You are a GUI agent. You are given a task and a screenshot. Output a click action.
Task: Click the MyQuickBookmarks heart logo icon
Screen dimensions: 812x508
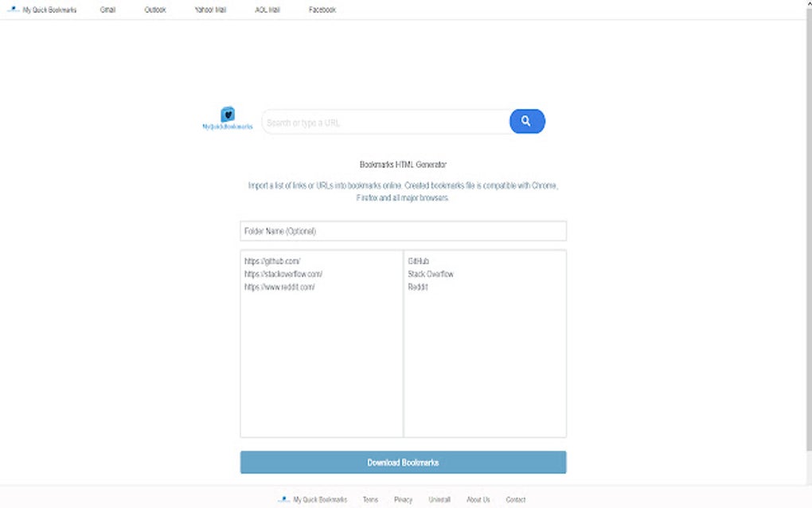(228, 115)
